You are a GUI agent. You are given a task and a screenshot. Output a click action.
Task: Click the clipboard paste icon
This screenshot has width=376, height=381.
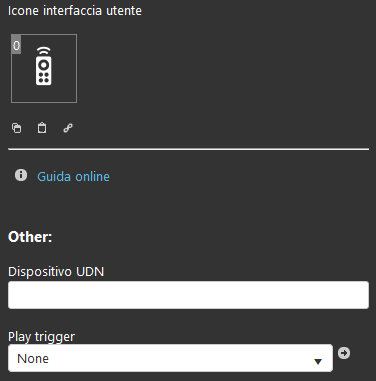coord(42,128)
